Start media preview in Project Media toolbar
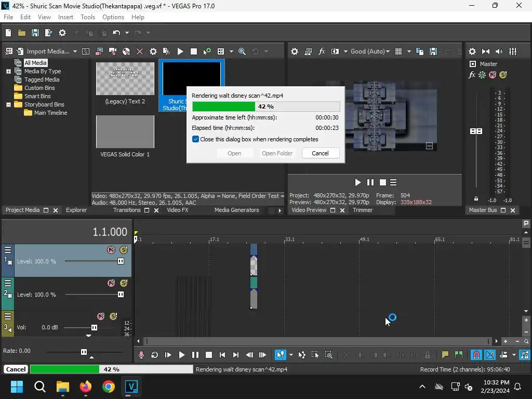532x399 pixels. (180, 51)
